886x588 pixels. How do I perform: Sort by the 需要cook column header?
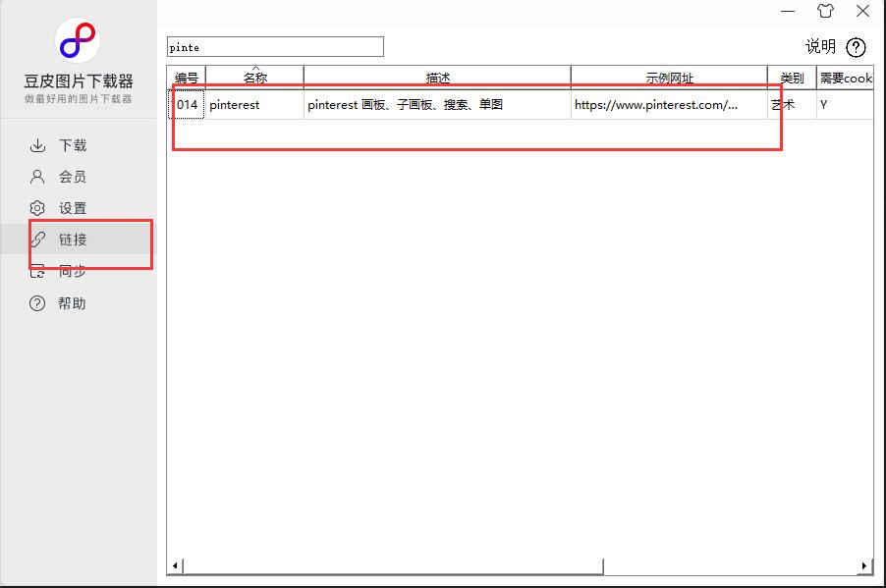coord(846,78)
